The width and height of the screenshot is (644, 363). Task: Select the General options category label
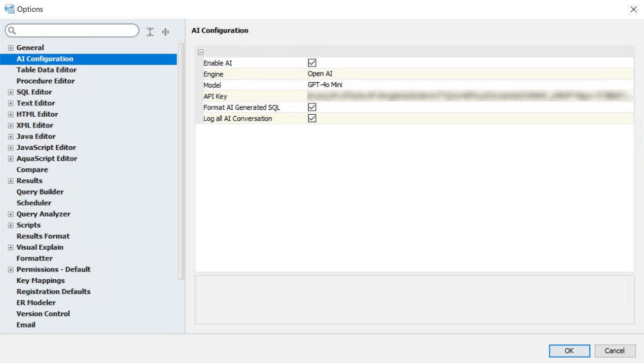[x=30, y=48]
